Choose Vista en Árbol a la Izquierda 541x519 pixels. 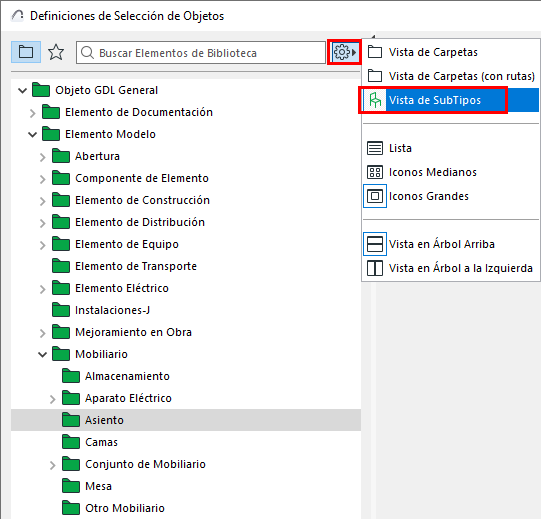450,268
